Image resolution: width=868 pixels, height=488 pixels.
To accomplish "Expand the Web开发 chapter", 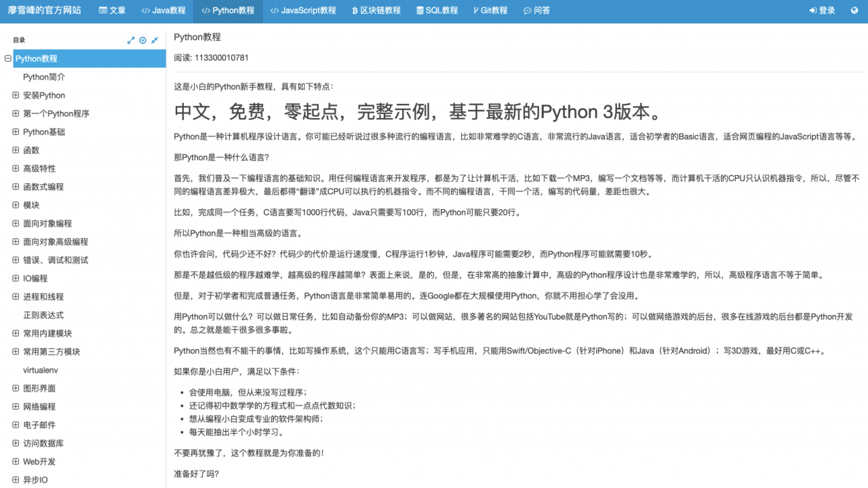I will click(16, 462).
